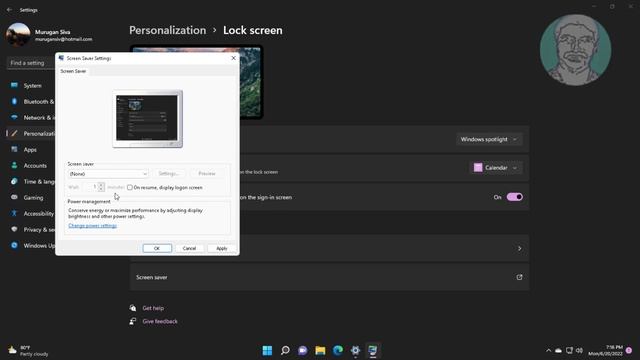Close the Screen Saver Settings dialog

tap(233, 58)
